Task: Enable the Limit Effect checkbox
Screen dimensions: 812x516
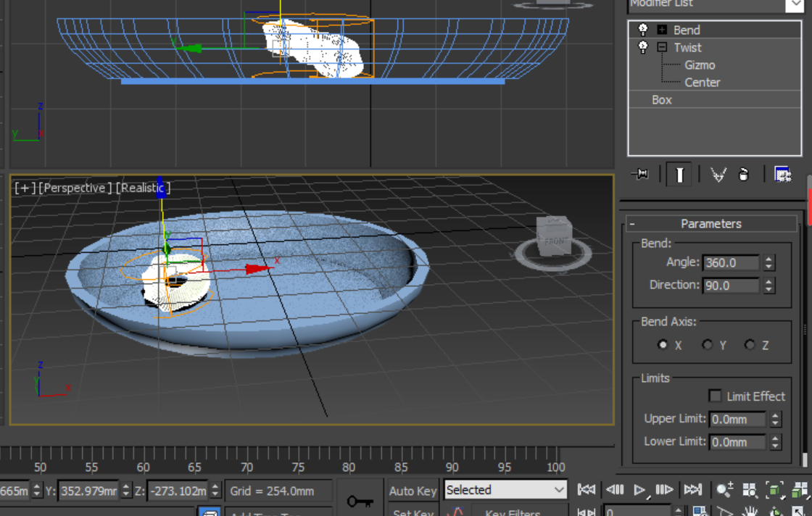Action: click(715, 396)
